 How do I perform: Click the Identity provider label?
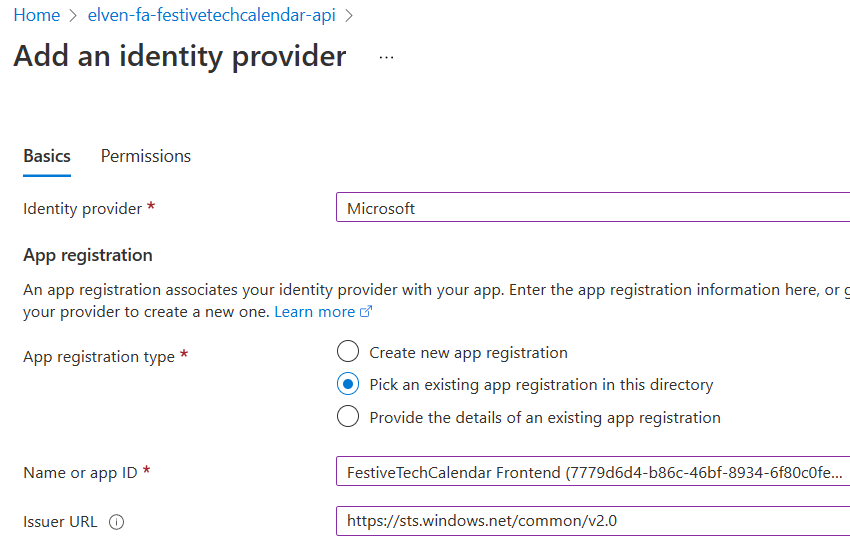point(82,209)
